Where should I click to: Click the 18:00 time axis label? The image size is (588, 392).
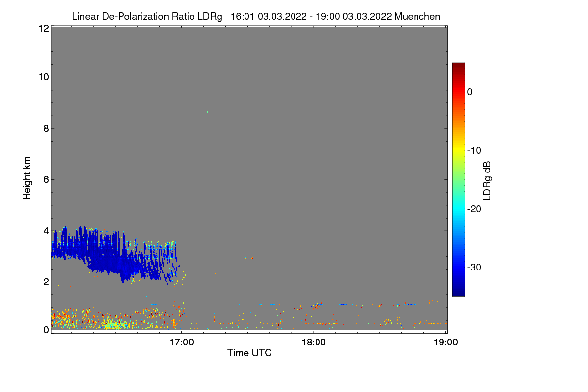[314, 343]
